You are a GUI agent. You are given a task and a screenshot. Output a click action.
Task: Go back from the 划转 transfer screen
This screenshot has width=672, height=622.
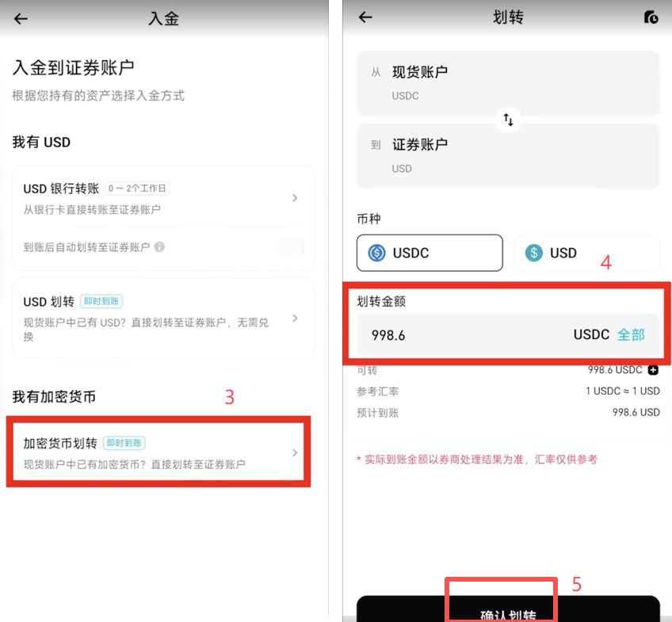365,17
